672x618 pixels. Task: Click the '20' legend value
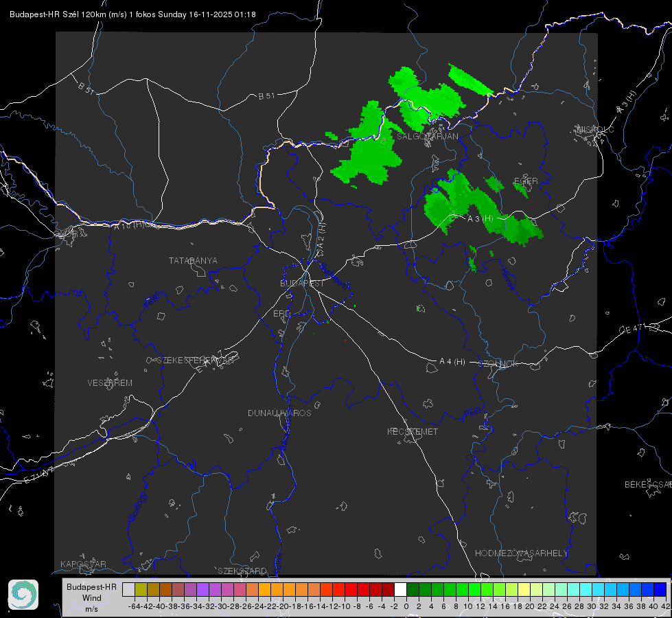[x=530, y=606]
